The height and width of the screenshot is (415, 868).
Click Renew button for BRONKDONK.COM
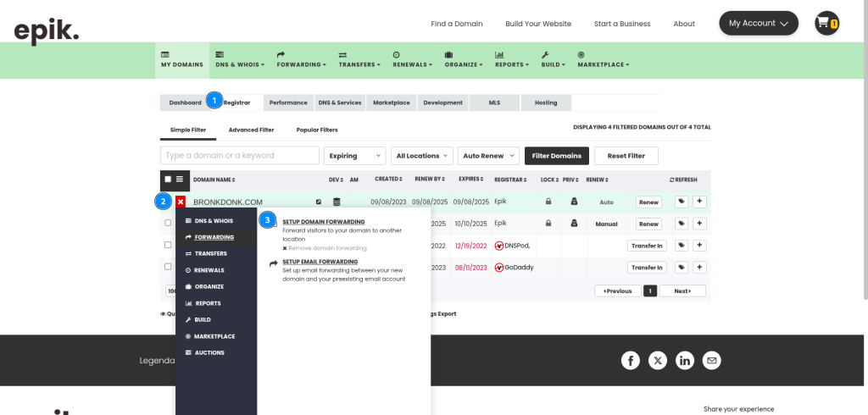[648, 202]
